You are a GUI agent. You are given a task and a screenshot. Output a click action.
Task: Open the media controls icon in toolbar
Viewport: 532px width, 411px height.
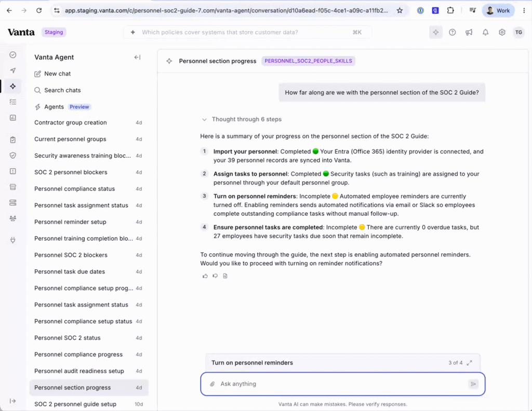(x=473, y=10)
